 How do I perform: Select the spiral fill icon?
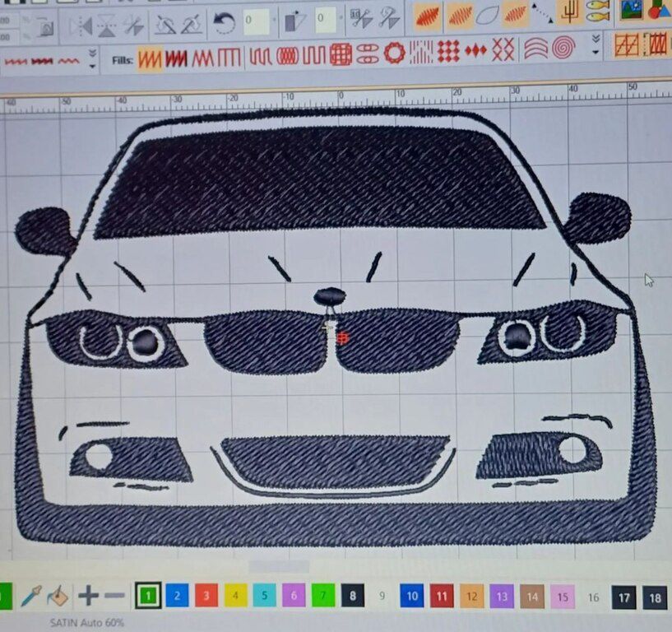click(x=564, y=47)
